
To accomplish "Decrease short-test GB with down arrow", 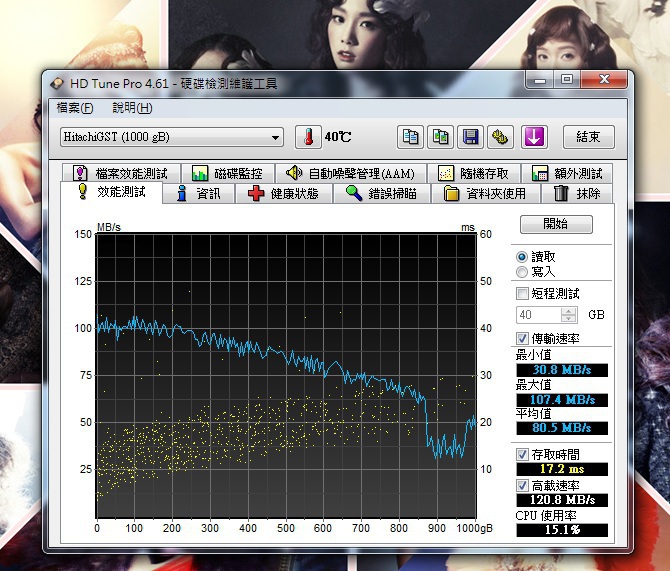I will (x=569, y=319).
